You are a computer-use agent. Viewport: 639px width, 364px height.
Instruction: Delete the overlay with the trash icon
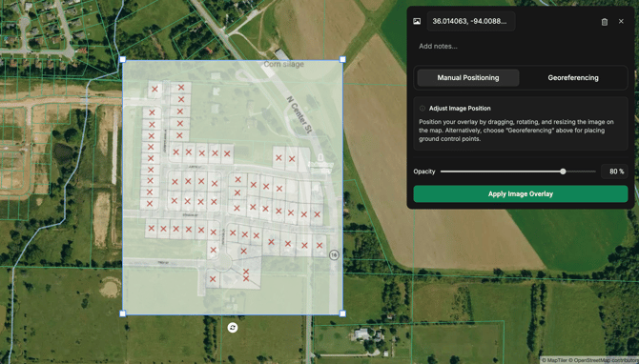[x=605, y=22]
